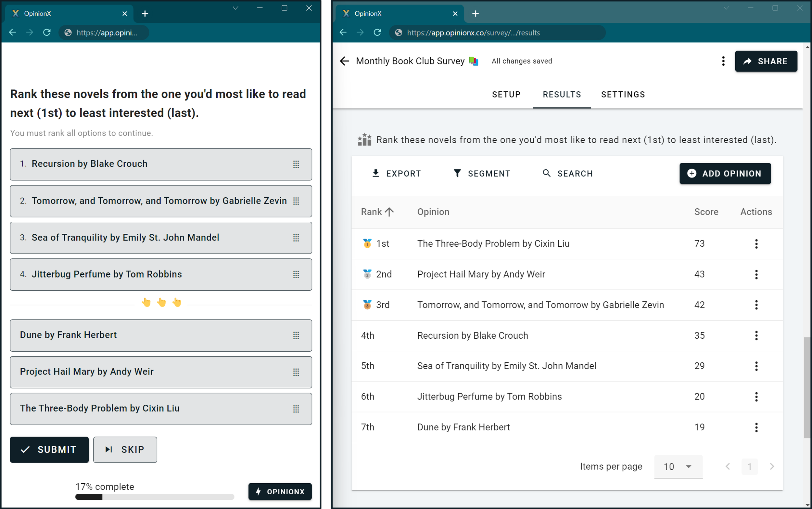Click the SHARE button

(766, 61)
